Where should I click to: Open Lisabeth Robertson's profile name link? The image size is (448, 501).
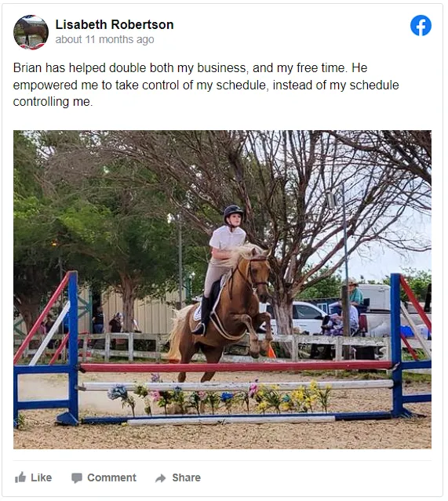115,24
